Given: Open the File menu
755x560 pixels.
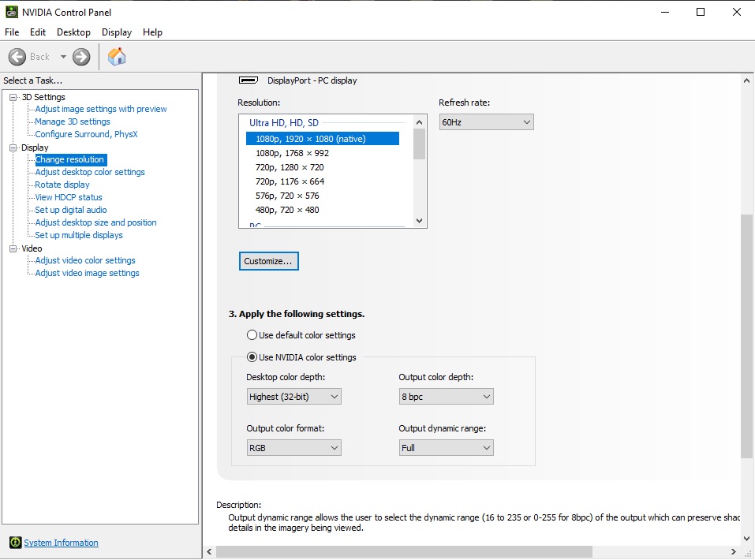Looking at the screenshot, I should click(x=12, y=32).
